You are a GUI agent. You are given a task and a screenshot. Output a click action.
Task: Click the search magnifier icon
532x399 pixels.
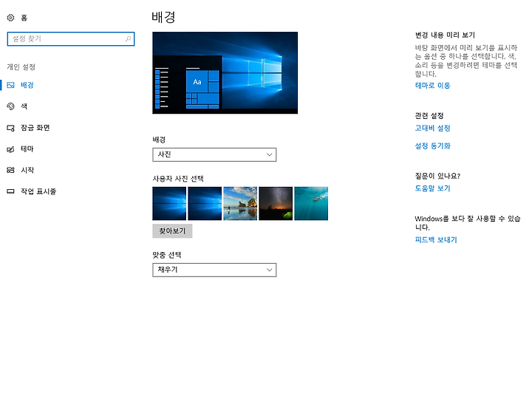point(128,38)
